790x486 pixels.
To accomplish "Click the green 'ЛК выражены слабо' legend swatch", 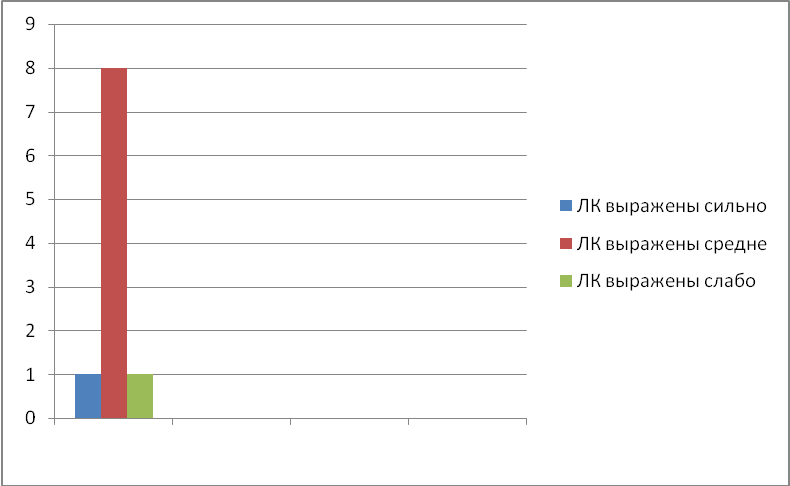I will [x=566, y=281].
